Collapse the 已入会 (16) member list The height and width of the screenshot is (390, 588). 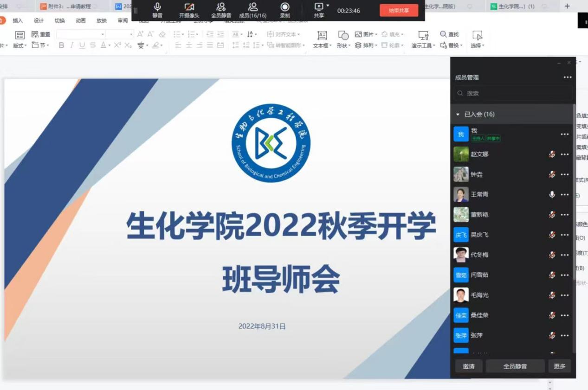(458, 115)
